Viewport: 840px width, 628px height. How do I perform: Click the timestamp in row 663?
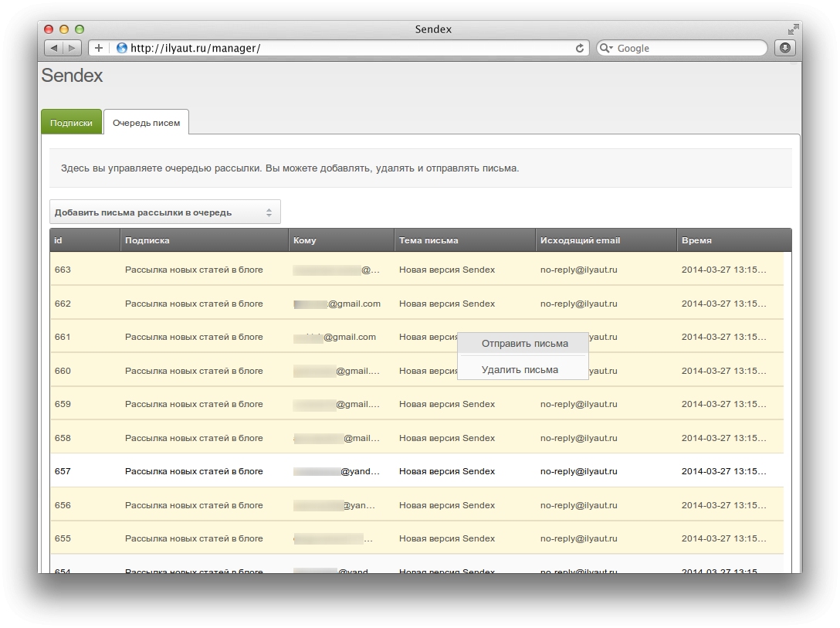coord(723,270)
